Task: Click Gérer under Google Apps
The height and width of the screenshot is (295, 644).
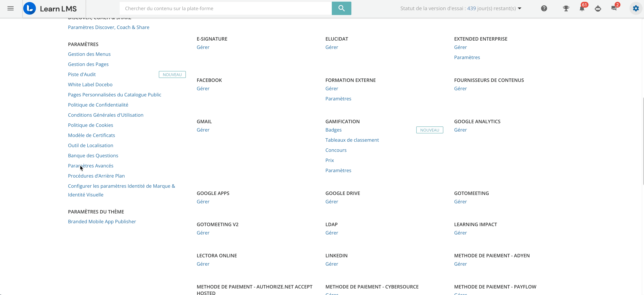Action: (203, 202)
